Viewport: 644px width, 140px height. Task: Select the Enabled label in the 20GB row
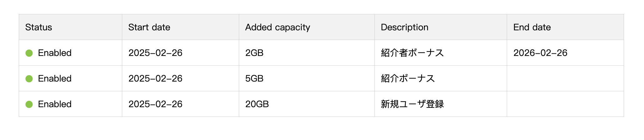click(55, 104)
